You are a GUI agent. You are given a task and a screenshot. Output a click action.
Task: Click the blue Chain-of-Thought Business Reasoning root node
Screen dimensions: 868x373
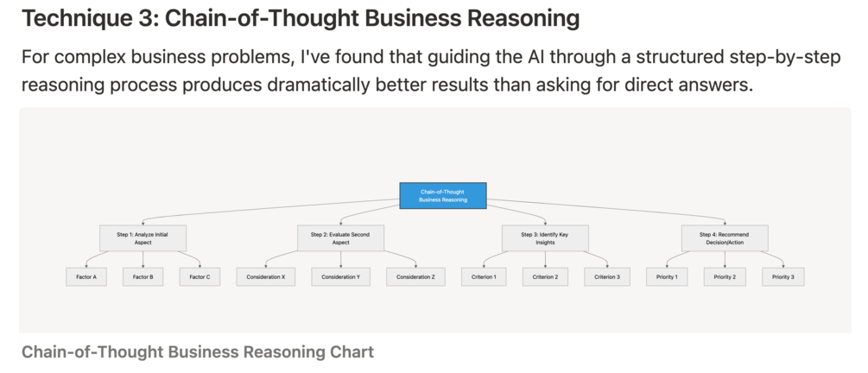point(443,195)
